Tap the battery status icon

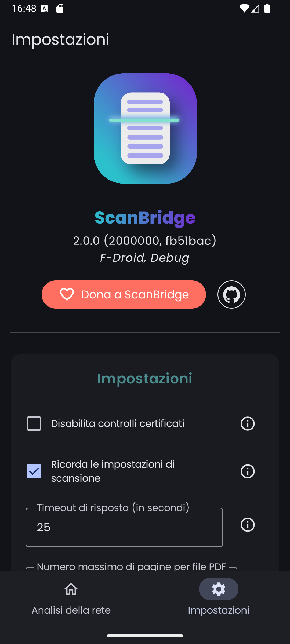267,9
